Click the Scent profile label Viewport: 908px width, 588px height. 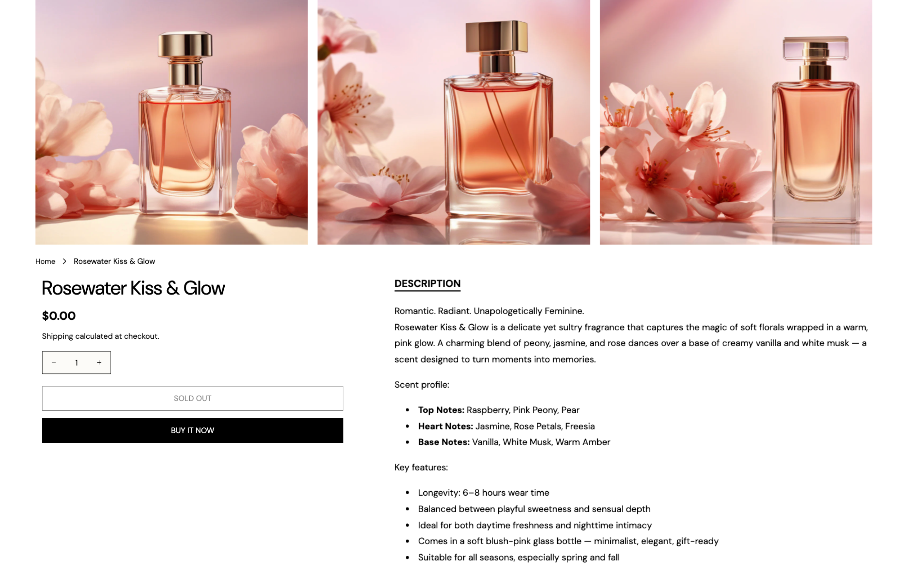click(x=422, y=384)
